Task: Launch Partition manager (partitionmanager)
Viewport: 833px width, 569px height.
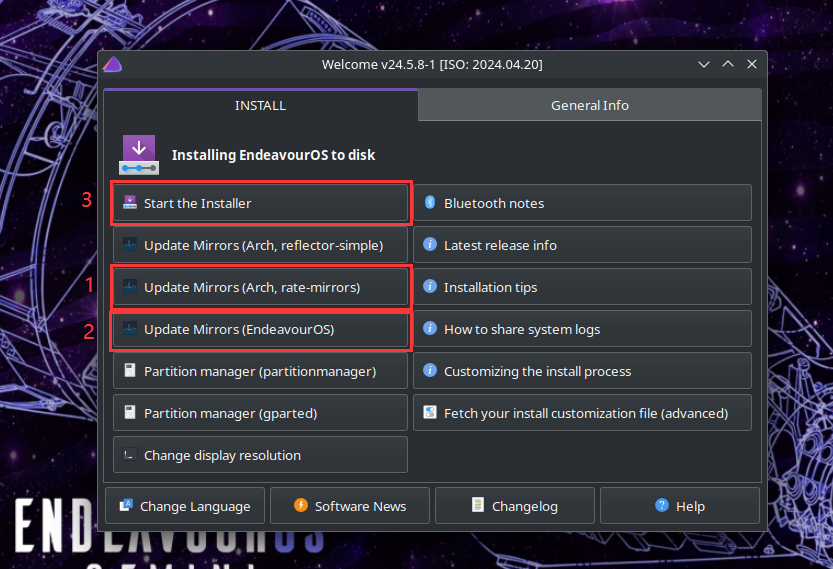Action: click(260, 371)
